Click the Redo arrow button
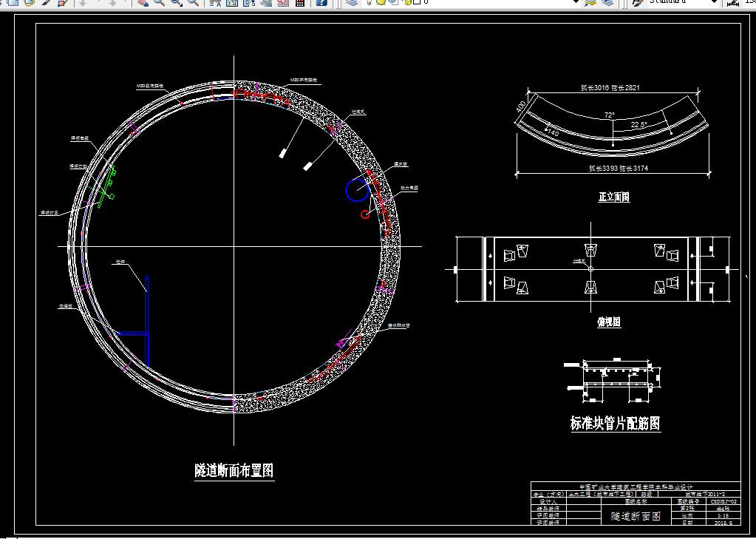Screen dimensions: 756x539 pos(113,2)
